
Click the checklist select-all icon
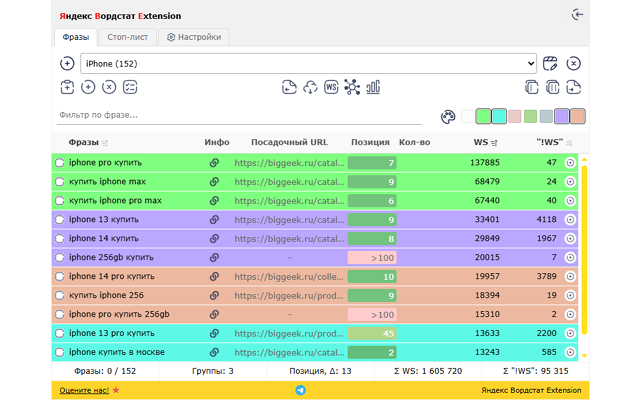pyautogui.click(x=130, y=87)
